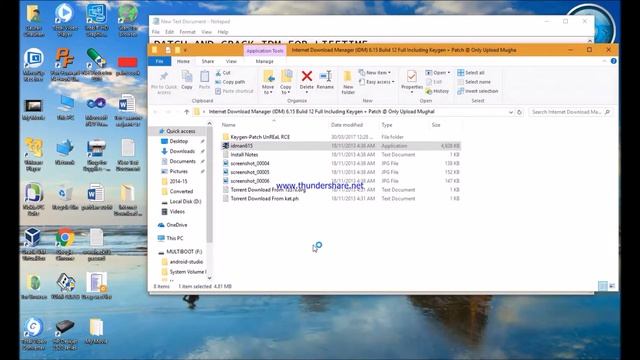Collapse the ribbon using the chevron
The image size is (640, 360).
tap(604, 61)
